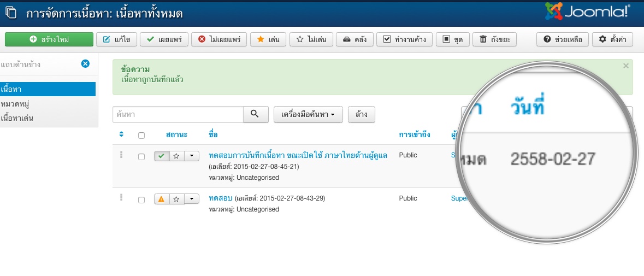Tick checkbox for ทดสอบ article row
644x276 pixels.
(x=141, y=200)
